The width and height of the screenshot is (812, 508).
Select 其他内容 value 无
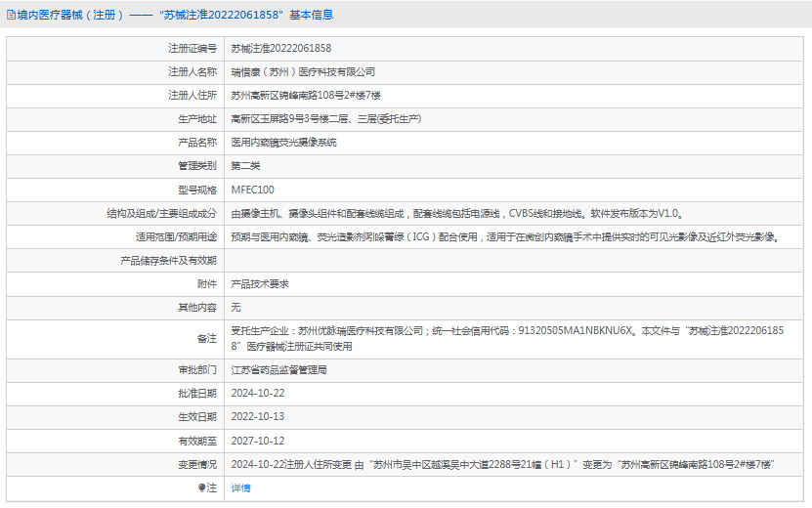[235, 307]
